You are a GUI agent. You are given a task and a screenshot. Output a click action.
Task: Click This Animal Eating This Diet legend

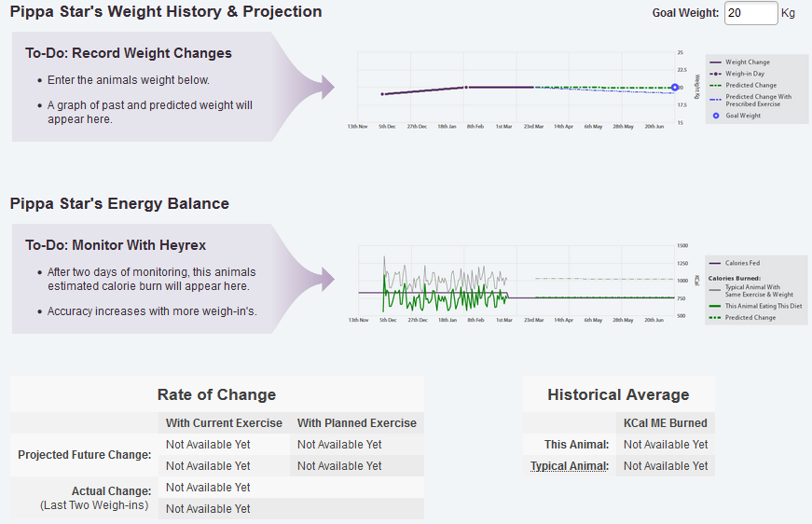(x=762, y=306)
